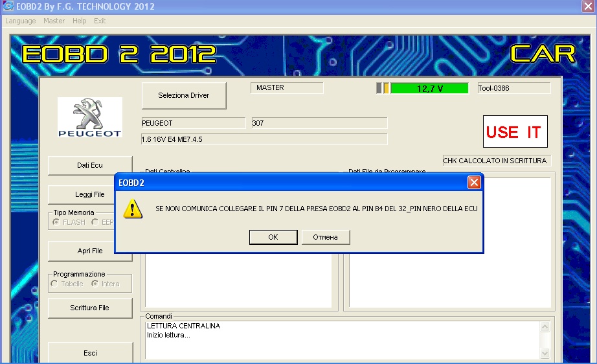
Task: Select the Tabelle programming option
Action: coord(54,284)
